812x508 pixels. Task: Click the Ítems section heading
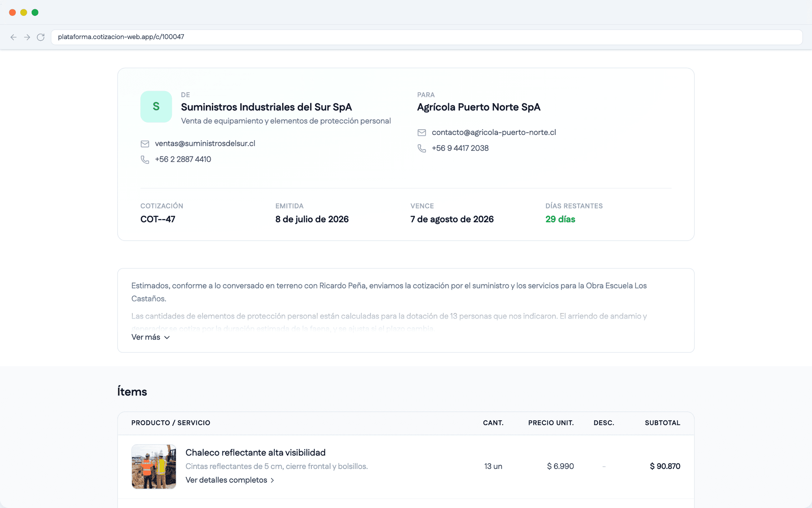[x=132, y=392]
